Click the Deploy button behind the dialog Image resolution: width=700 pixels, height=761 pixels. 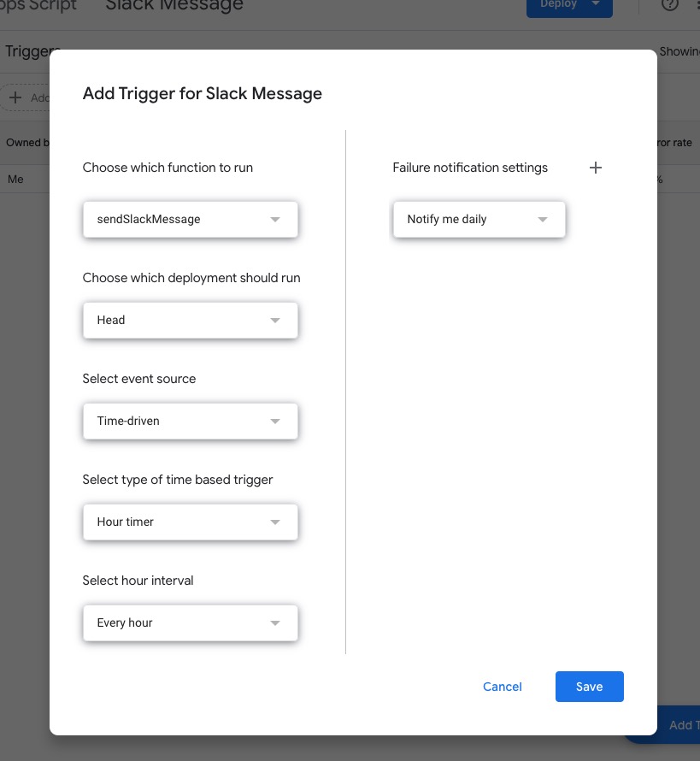(x=569, y=6)
